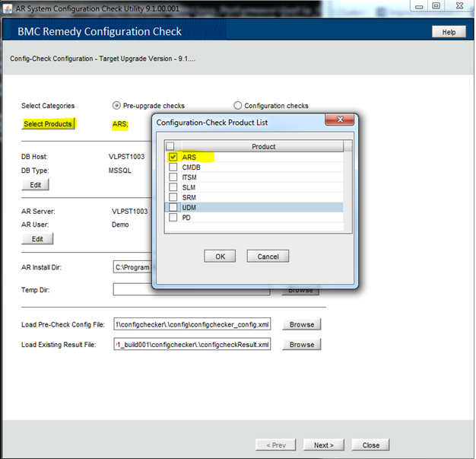Browse for Pre-Check Config File
Viewport: 476px width, 459px height.
pos(301,324)
